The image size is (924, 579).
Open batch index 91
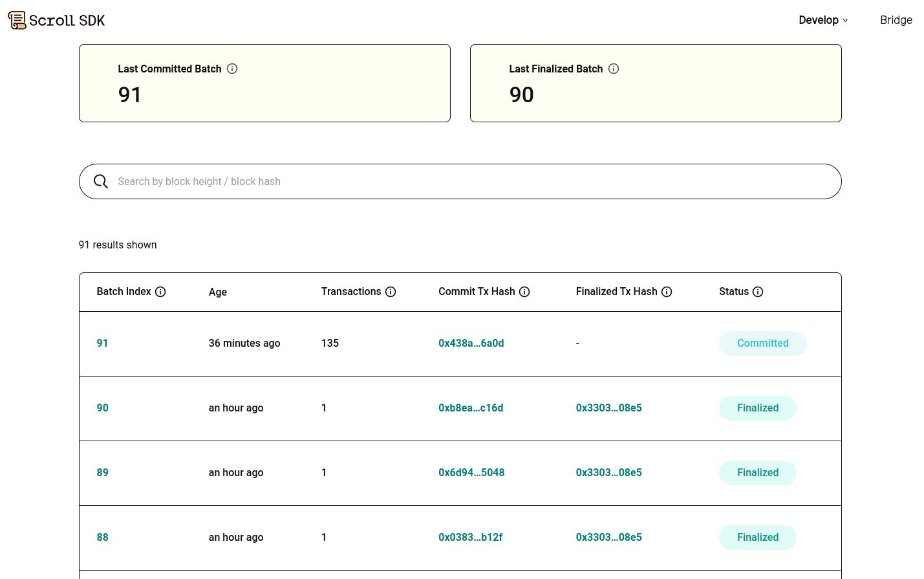[x=102, y=344]
